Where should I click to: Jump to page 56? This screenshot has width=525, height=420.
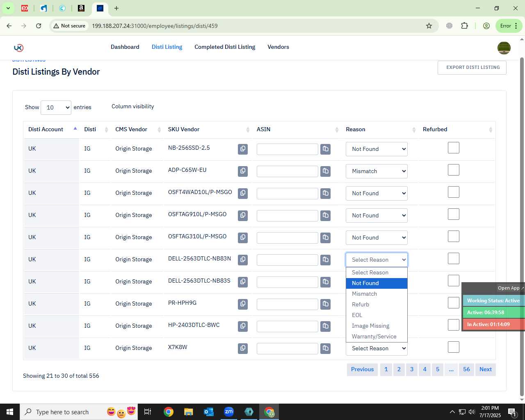466,370
